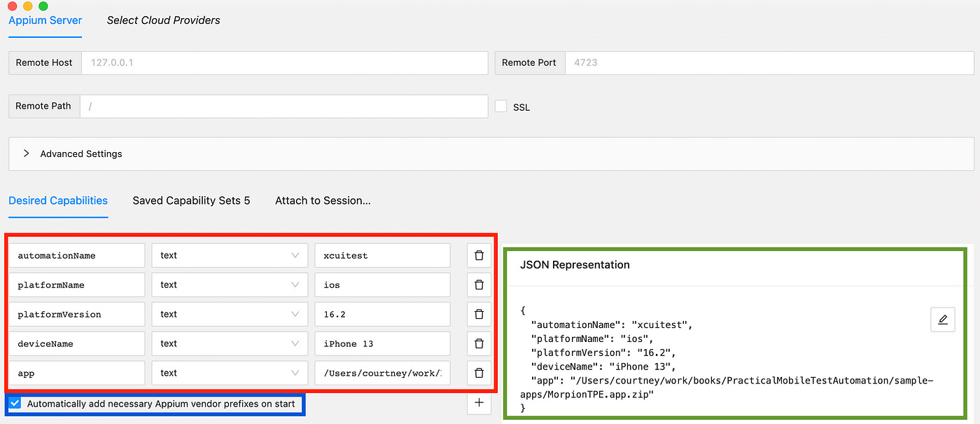Click the platformVersion name field
This screenshot has width=980, height=424.
coord(77,315)
